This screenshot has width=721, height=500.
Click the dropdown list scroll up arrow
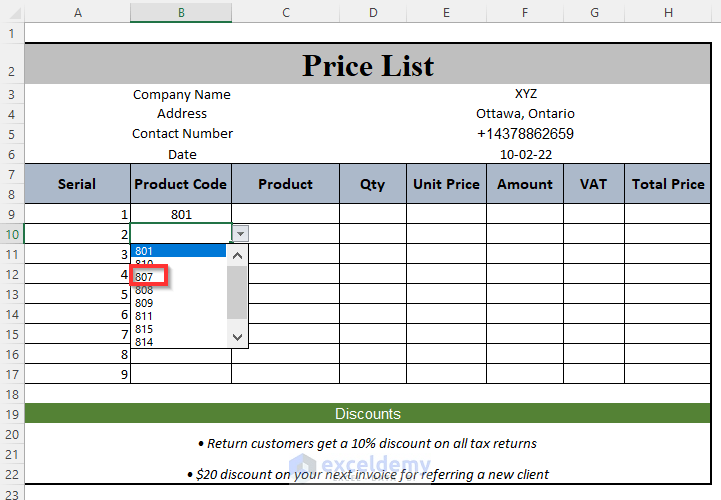pyautogui.click(x=238, y=255)
